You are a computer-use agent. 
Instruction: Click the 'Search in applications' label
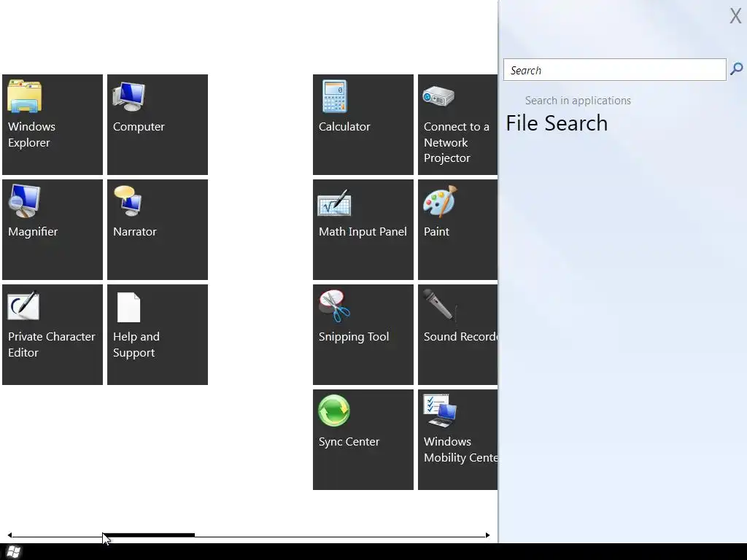click(x=578, y=101)
